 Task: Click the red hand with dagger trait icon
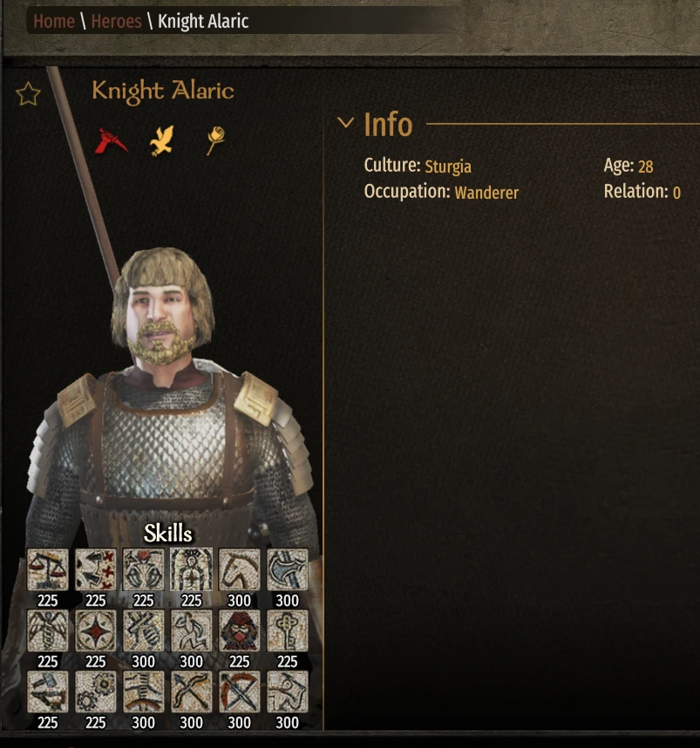coord(111,140)
